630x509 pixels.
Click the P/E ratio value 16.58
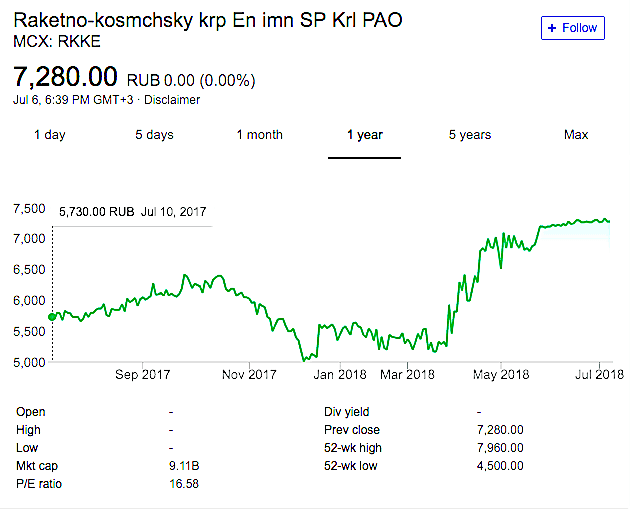point(183,484)
